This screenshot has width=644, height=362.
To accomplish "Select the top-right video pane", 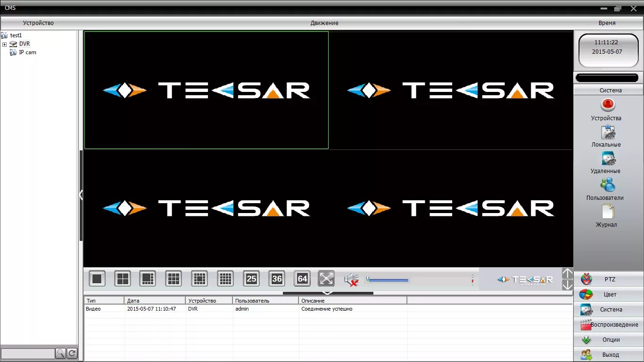I will pos(451,90).
